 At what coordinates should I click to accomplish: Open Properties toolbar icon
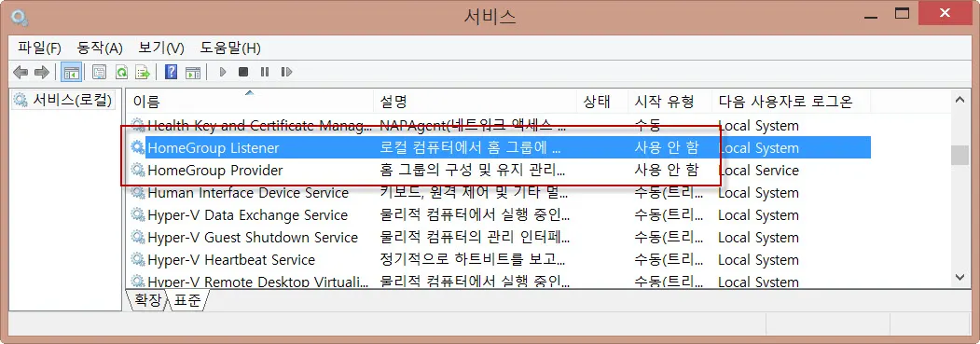tap(100, 73)
